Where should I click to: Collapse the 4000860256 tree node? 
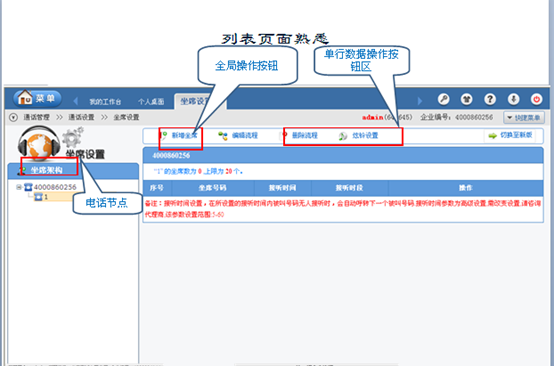[x=19, y=187]
